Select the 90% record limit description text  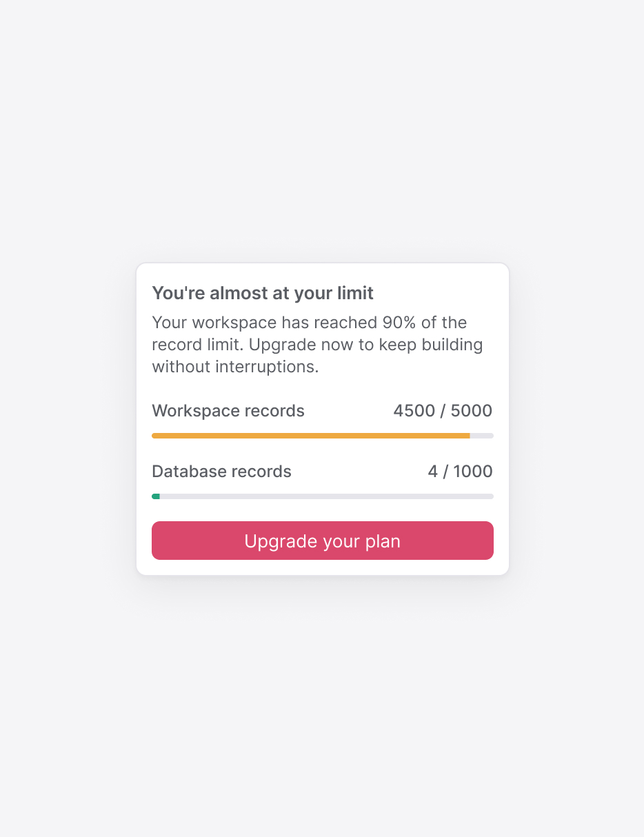(317, 344)
